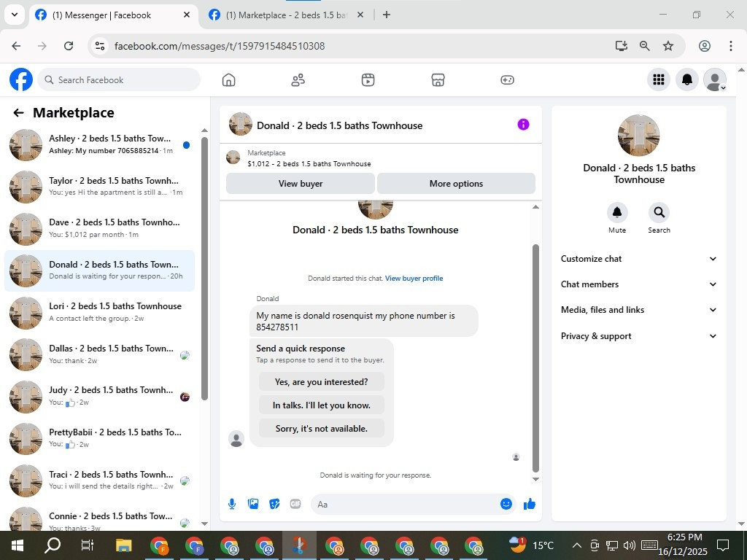The width and height of the screenshot is (747, 560).
Task: Expand Media, files and links section
Action: [639, 310]
